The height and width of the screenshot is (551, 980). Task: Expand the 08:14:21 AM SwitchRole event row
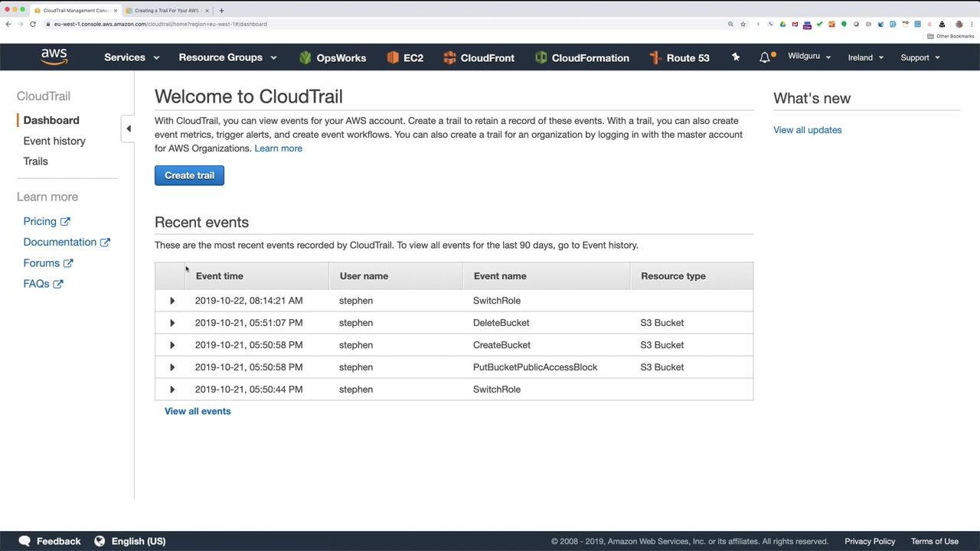click(172, 301)
